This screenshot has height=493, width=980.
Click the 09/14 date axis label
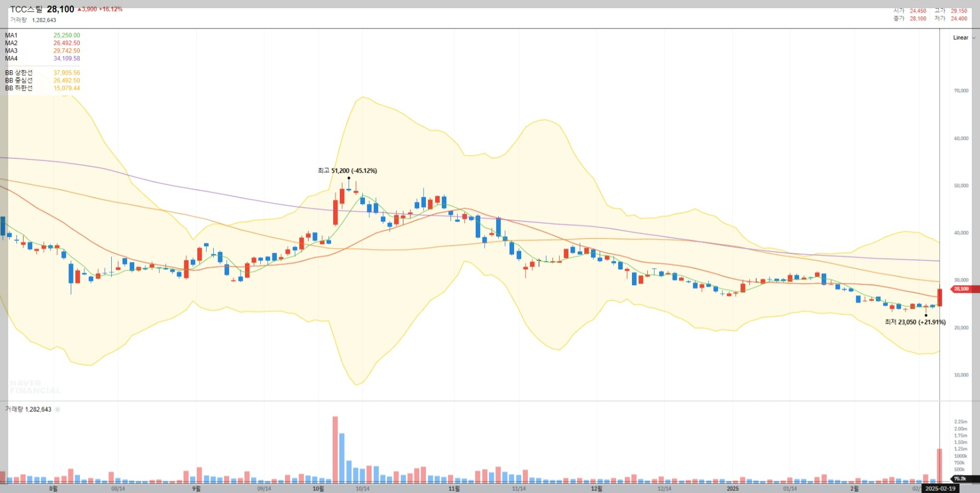click(264, 489)
